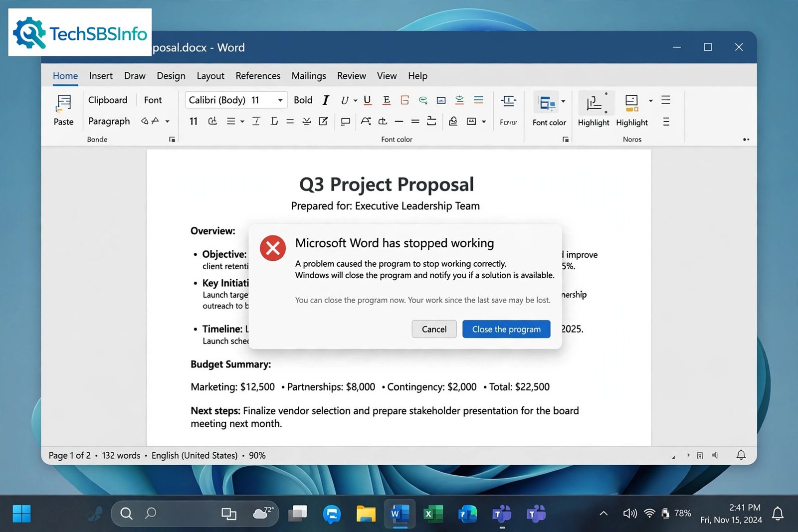
Task: Open the underline style dropdown arrow
Action: 356,100
